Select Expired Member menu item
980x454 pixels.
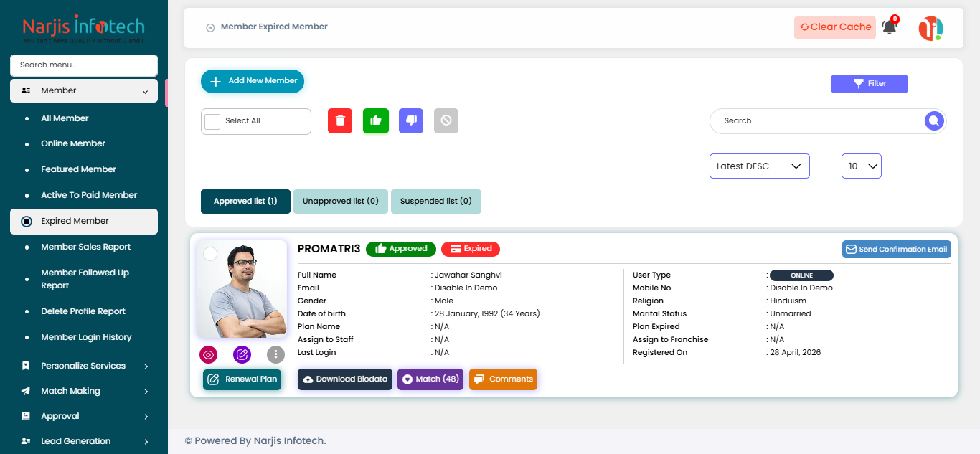(84, 222)
